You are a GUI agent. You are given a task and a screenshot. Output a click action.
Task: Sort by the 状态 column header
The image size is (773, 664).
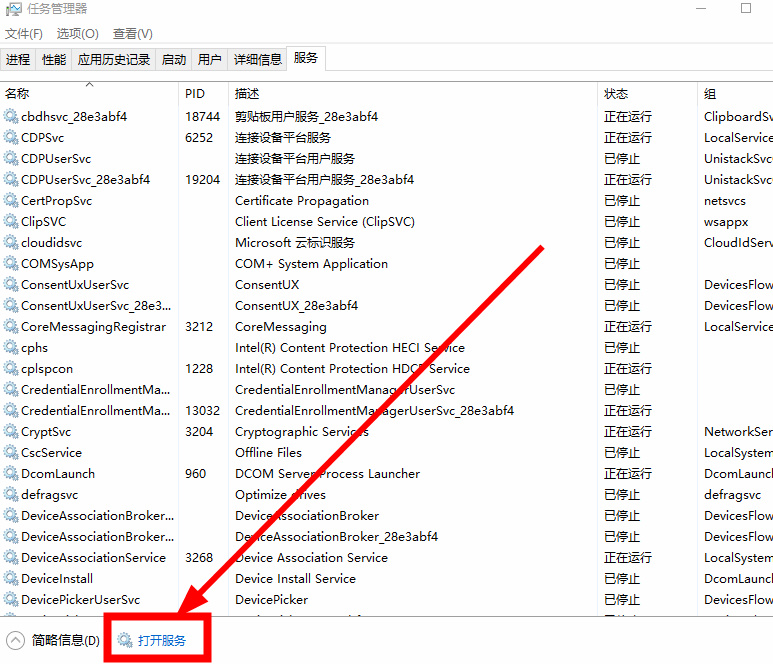tap(616, 94)
